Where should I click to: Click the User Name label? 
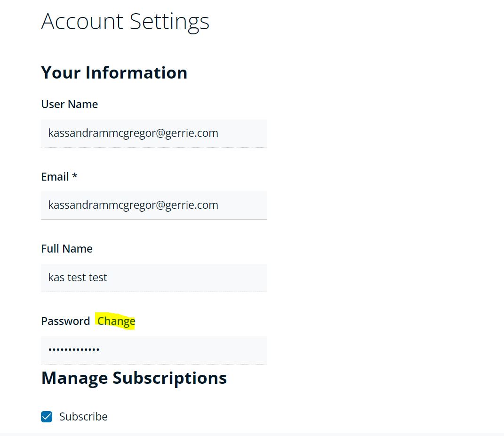coord(70,104)
